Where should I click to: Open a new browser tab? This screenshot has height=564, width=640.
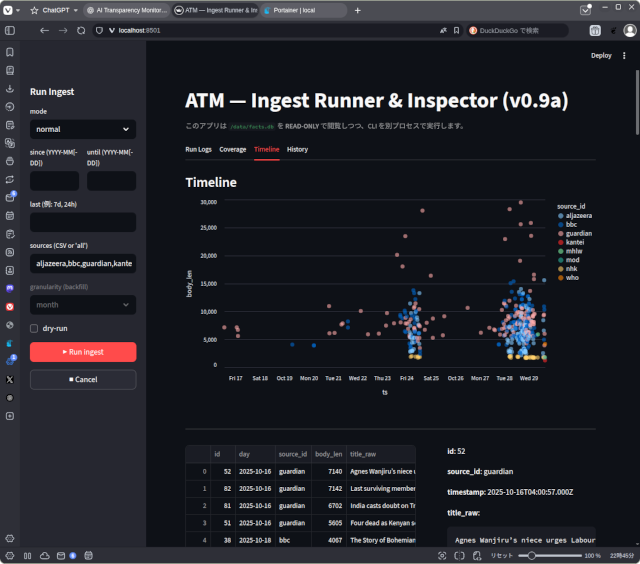point(358,10)
